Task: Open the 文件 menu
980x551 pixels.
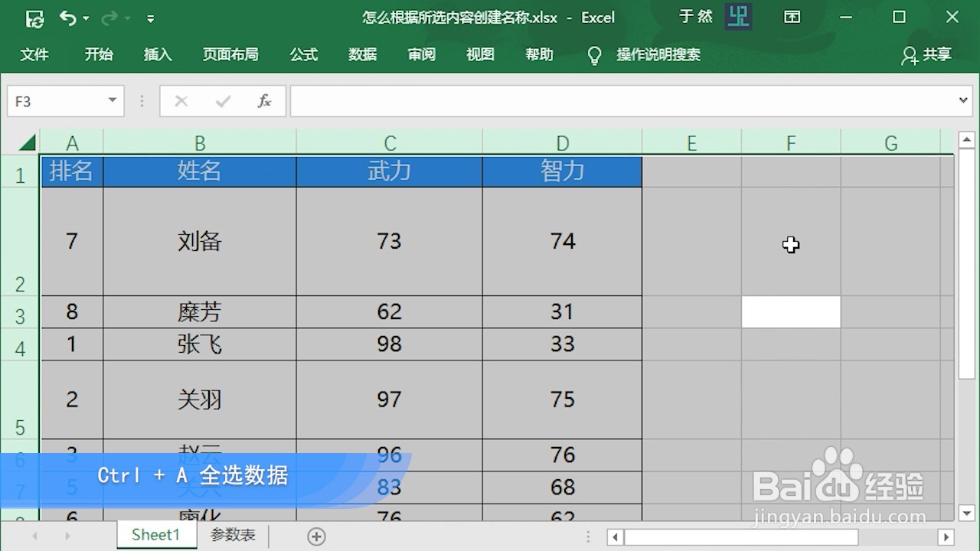Action: [34, 54]
